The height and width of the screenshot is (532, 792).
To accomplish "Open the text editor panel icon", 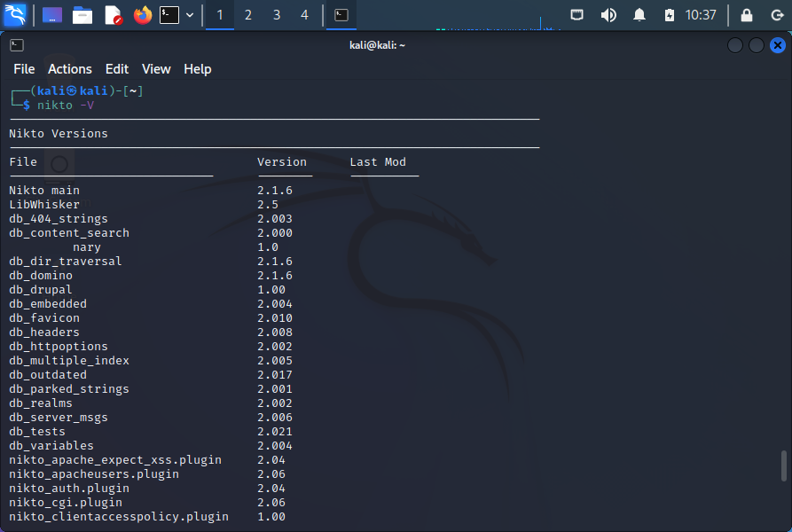I will (x=113, y=15).
